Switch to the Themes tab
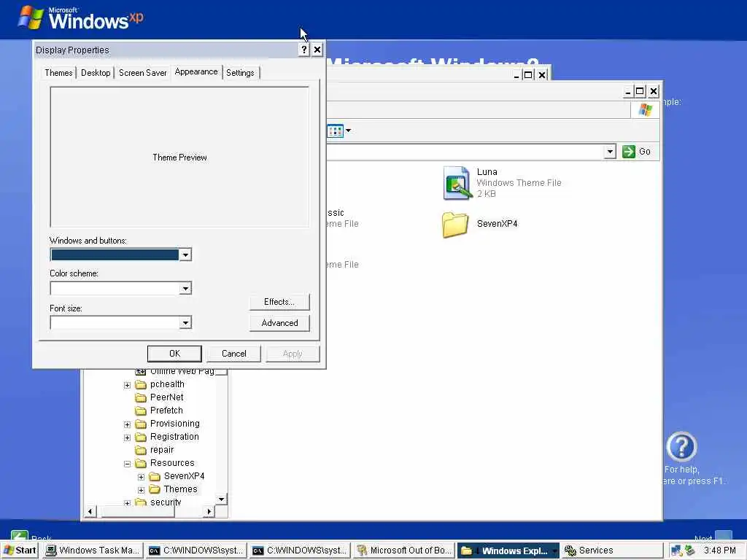747x560 pixels. (x=58, y=73)
